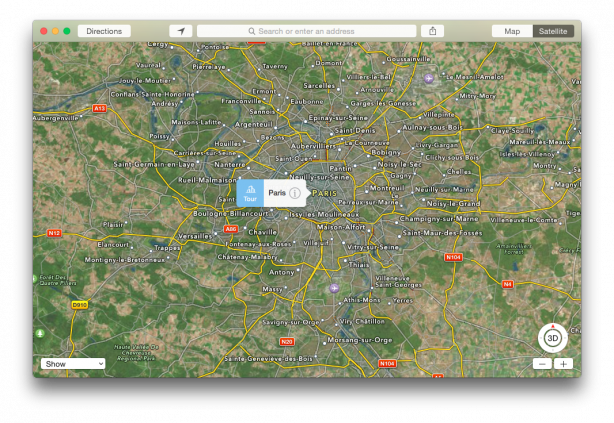The height and width of the screenshot is (423, 614).
Task: Open Paris info details button
Action: tap(295, 193)
